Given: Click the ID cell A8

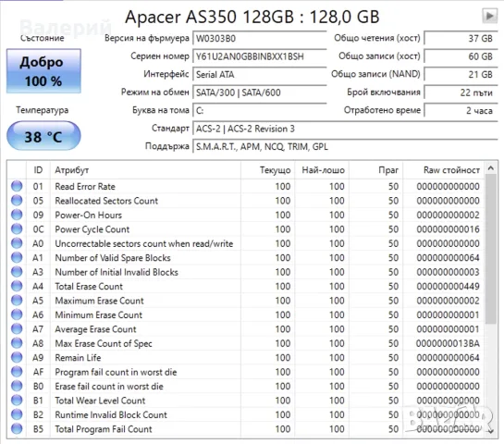Looking at the screenshot, I should click(x=38, y=343).
